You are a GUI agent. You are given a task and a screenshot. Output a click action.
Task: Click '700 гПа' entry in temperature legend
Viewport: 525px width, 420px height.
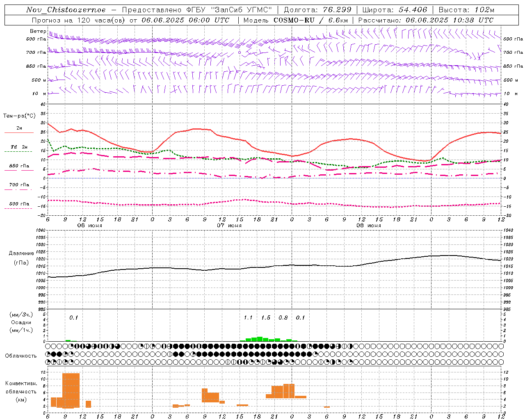[x=19, y=185]
